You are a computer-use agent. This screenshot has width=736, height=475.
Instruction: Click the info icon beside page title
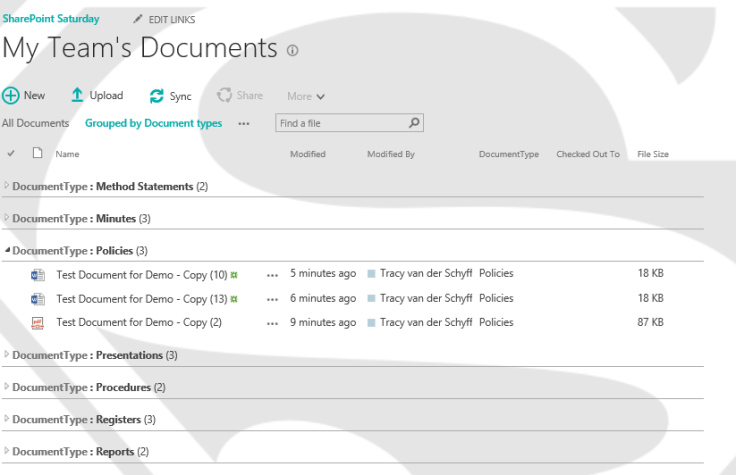click(293, 51)
